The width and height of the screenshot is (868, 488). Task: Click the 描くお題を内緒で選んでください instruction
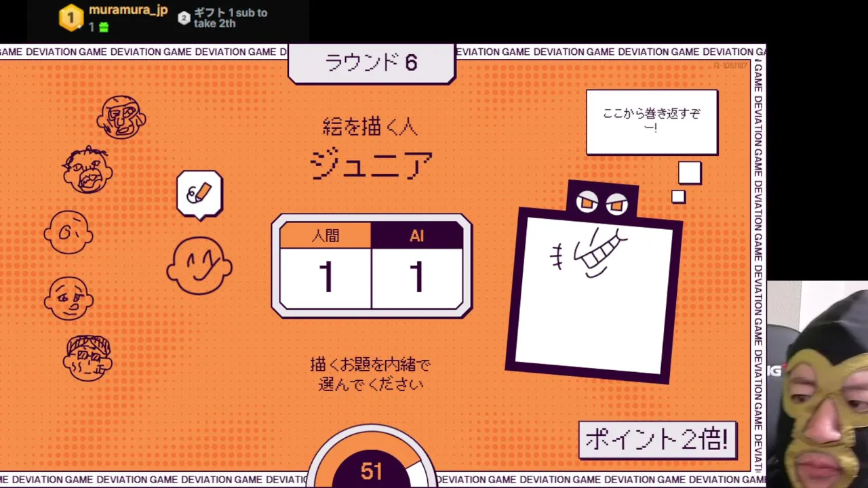pos(370,374)
